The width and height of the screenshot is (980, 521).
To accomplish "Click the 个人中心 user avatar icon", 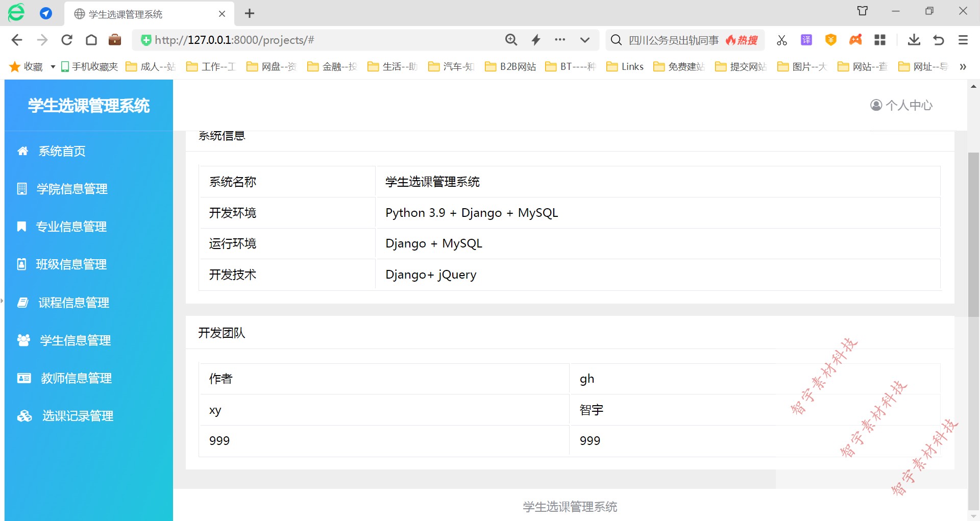I will click(x=875, y=105).
